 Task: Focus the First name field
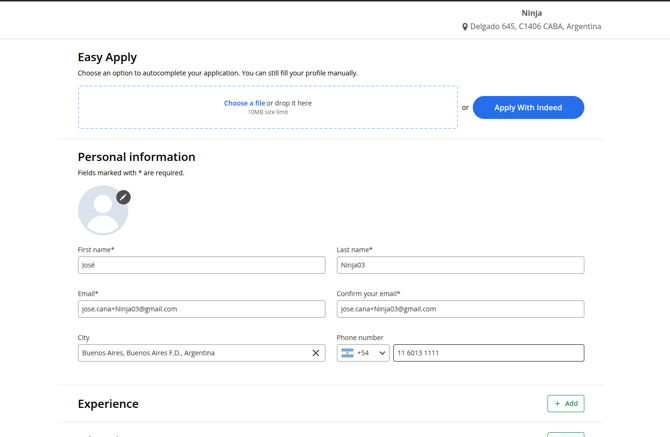tap(201, 265)
